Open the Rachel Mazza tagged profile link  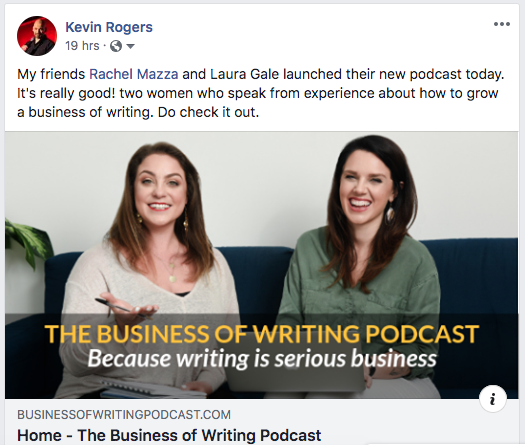tap(134, 74)
